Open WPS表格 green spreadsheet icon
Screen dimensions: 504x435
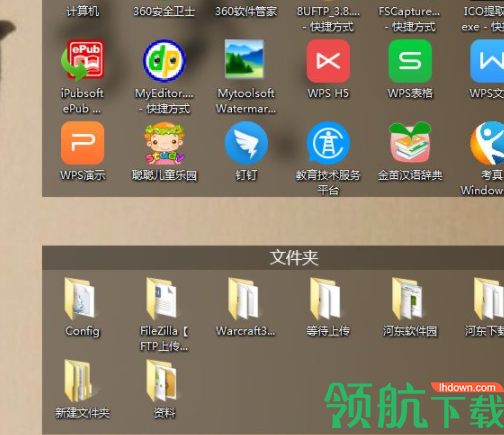410,61
